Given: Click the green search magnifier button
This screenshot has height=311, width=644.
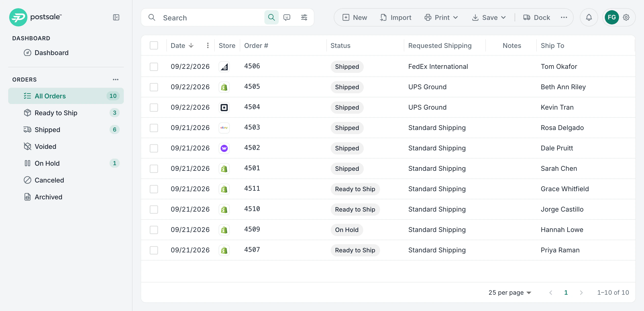Looking at the screenshot, I should [x=271, y=17].
